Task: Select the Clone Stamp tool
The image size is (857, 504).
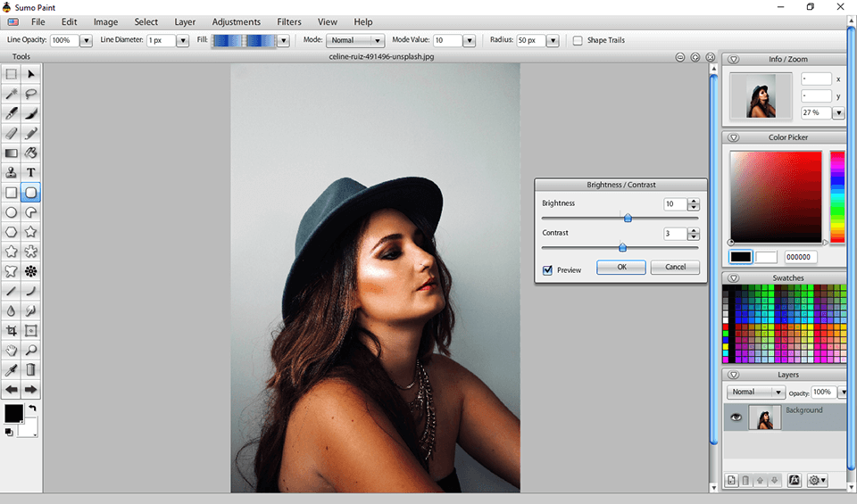Action: pyautogui.click(x=11, y=172)
